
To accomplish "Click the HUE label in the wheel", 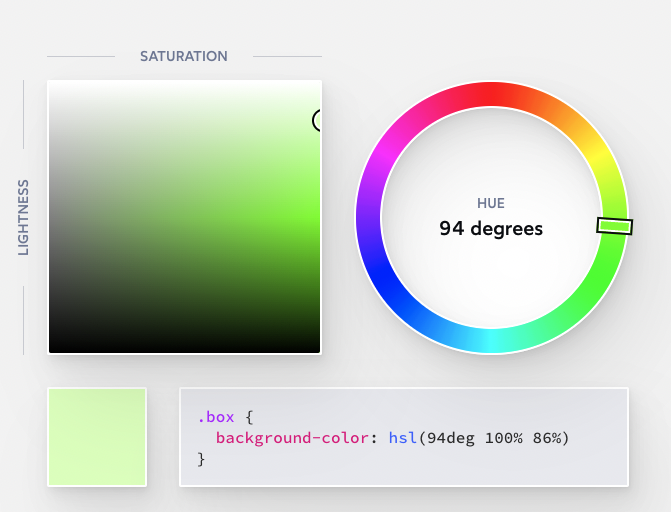I will coord(491,203).
